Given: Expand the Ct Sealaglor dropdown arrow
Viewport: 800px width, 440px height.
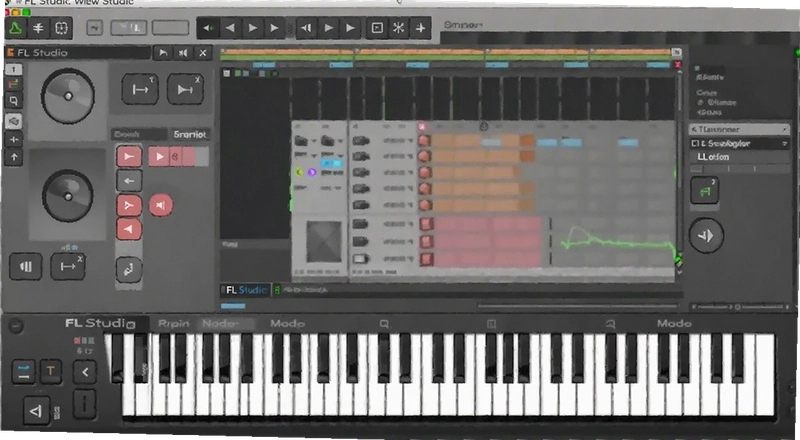Looking at the screenshot, I should point(785,144).
